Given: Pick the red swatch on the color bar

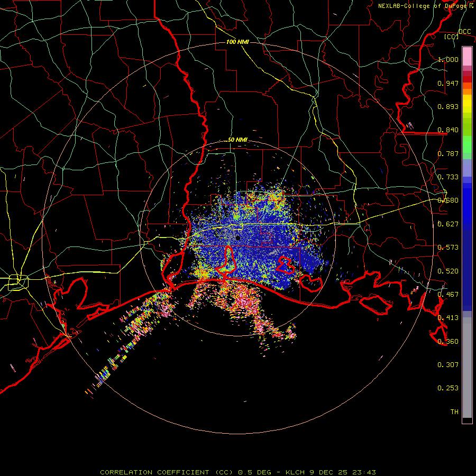Looking at the screenshot, I should point(467,79).
